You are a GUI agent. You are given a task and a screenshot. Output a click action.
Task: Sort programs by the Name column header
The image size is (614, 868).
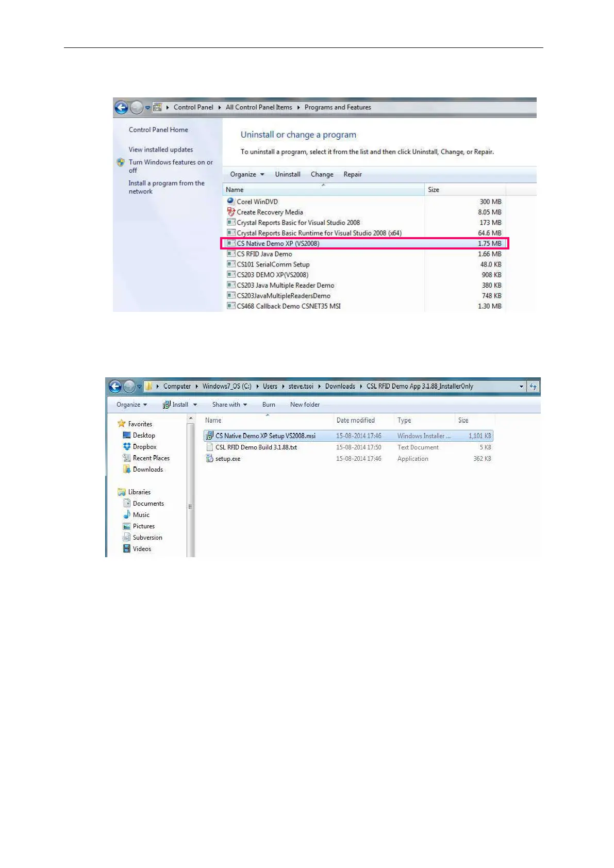pyautogui.click(x=323, y=190)
